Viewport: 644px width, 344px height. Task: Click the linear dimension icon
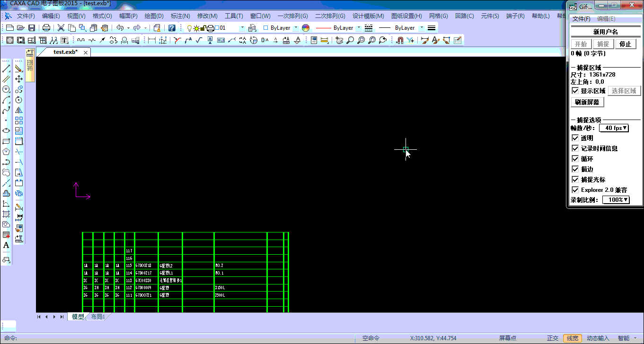(x=152, y=40)
